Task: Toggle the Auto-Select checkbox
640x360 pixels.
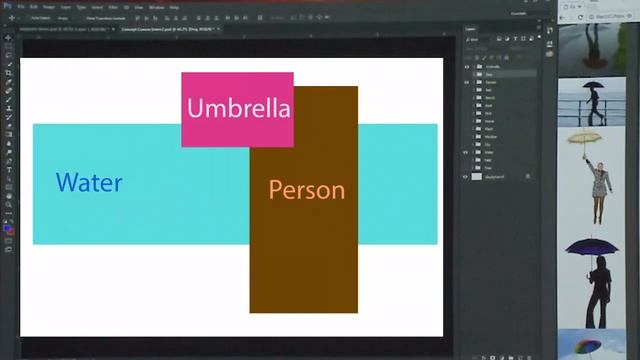Action: (28, 18)
